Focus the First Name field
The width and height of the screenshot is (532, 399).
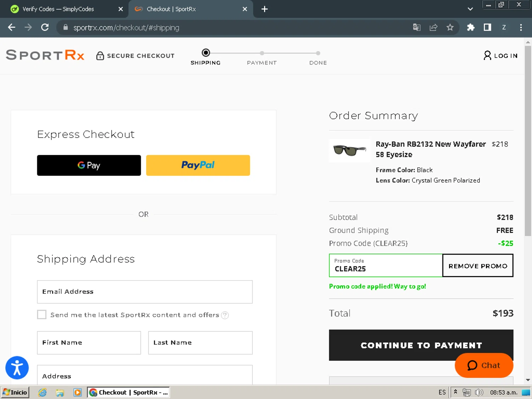(x=89, y=343)
